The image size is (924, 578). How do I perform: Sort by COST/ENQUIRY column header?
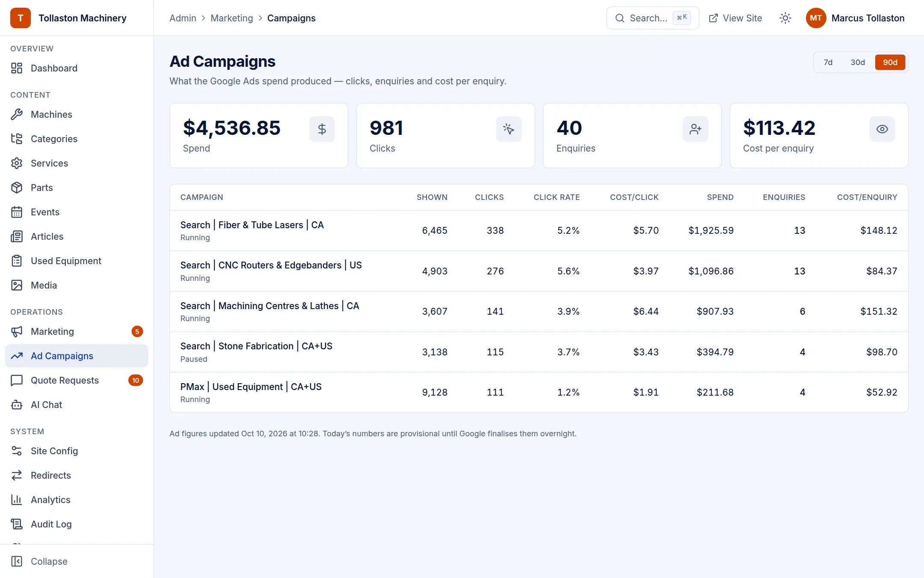coord(867,197)
